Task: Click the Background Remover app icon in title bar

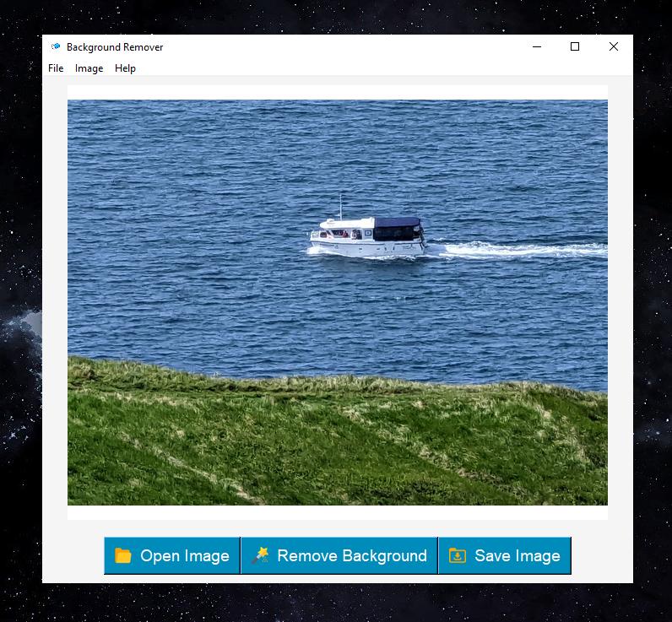Action: [56, 47]
